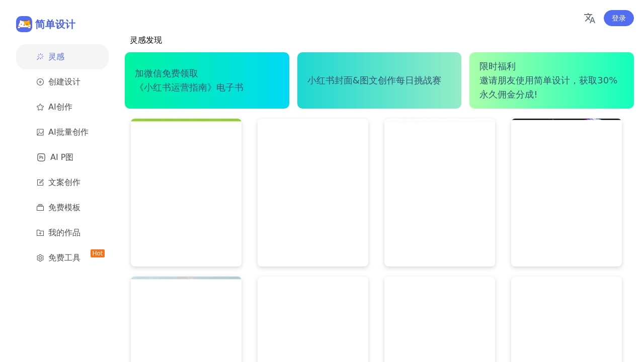
Task: Open AI创作 via the star icon
Action: (40, 107)
